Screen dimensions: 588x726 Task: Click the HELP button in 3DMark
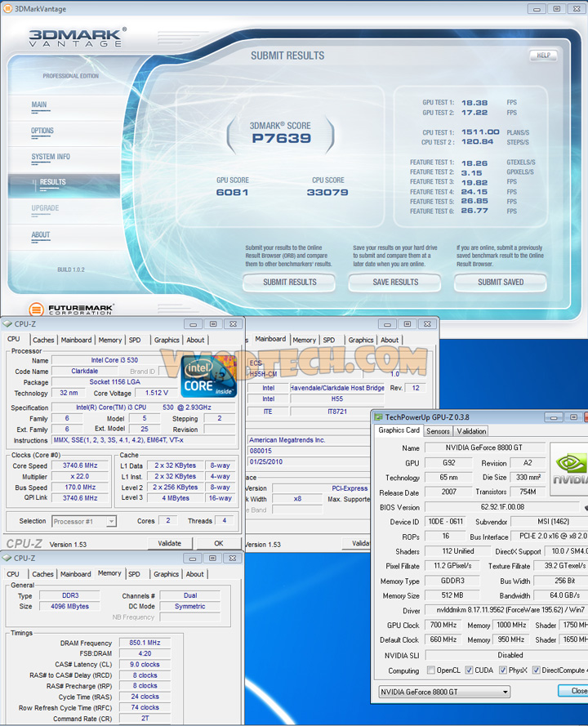coord(543,56)
